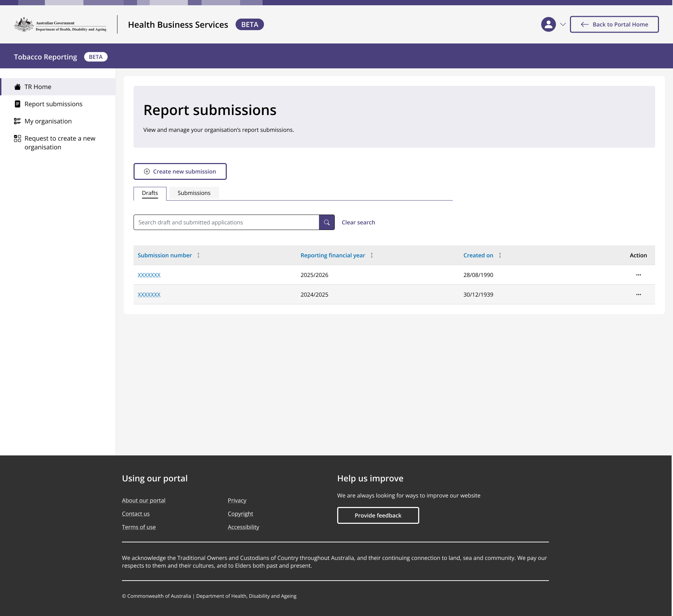The height and width of the screenshot is (616, 673).
Task: Click the magnifier search button
Action: click(327, 222)
